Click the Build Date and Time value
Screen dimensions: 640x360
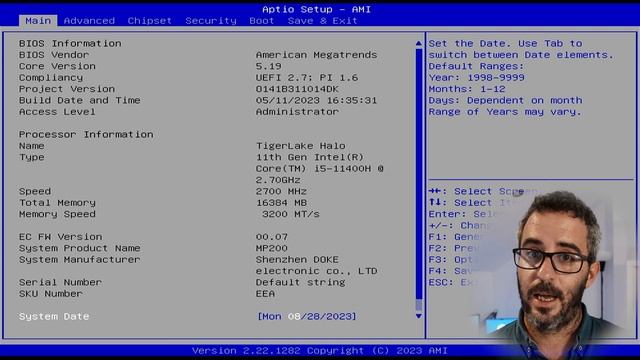point(316,100)
